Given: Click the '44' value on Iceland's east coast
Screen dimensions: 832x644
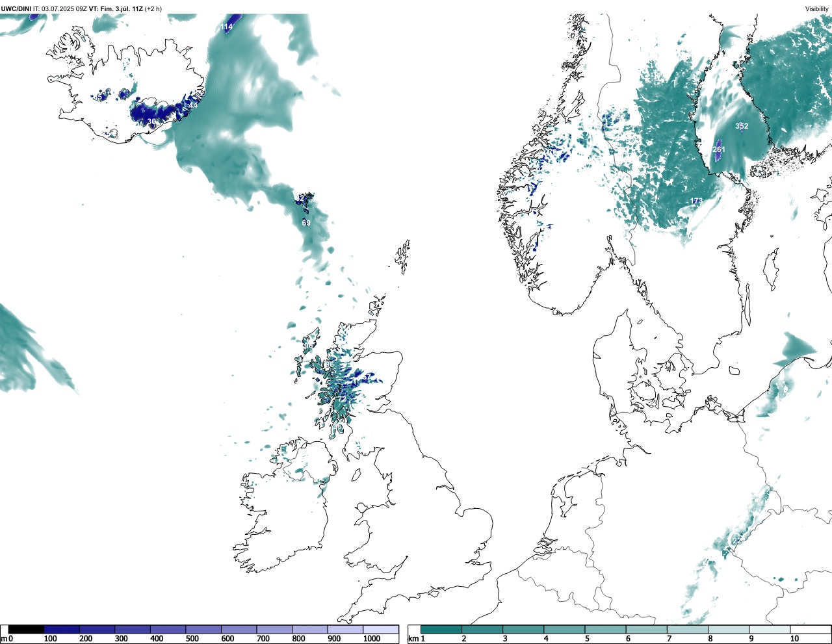Looking at the screenshot, I should (192, 105).
